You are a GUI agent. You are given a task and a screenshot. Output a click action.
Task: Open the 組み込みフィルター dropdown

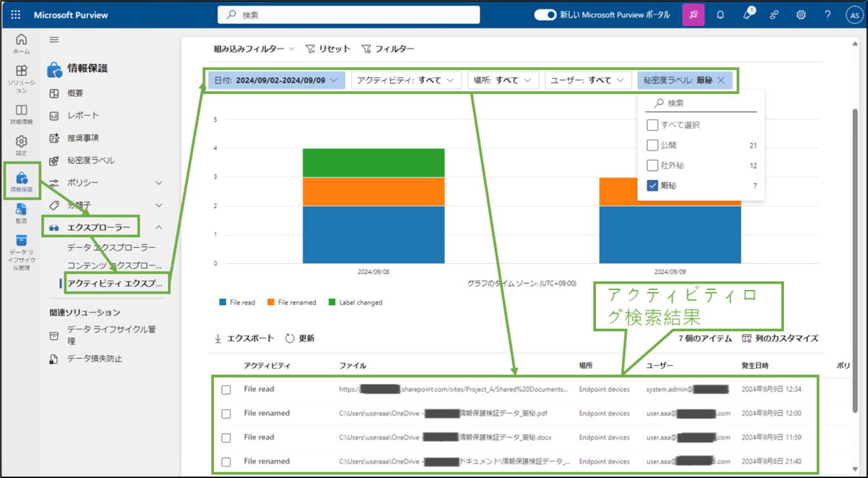coord(254,48)
